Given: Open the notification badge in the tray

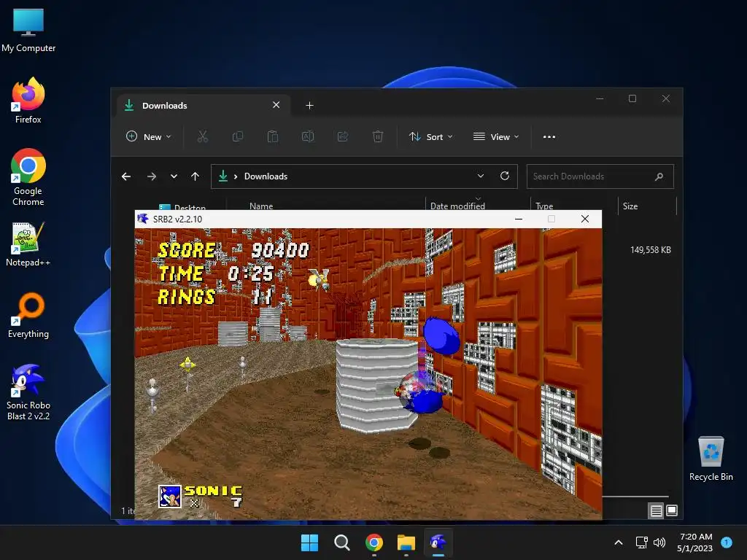Looking at the screenshot, I should (727, 542).
